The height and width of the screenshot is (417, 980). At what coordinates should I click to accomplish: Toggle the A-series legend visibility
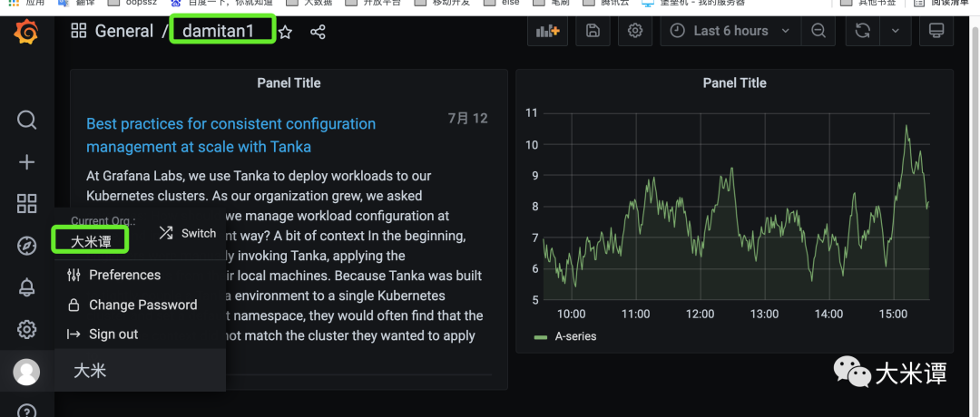(x=573, y=336)
